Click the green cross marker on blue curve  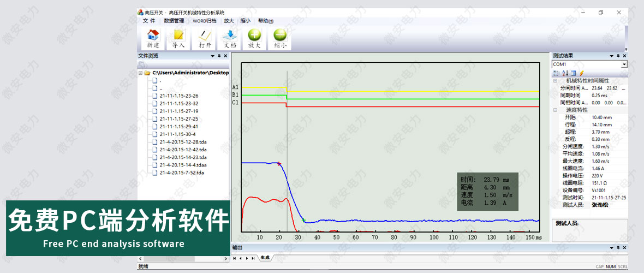(304, 221)
